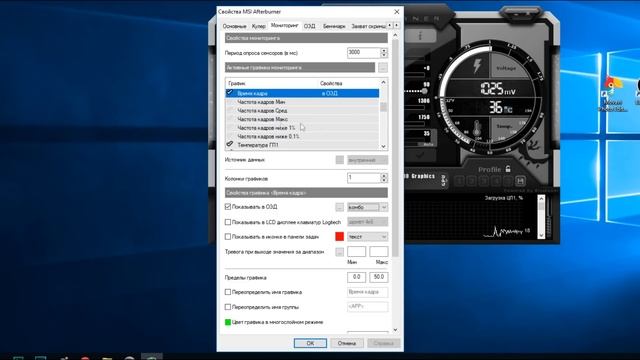Open the Захват скриншотов tab
This screenshot has width=640, height=360.
click(368, 26)
